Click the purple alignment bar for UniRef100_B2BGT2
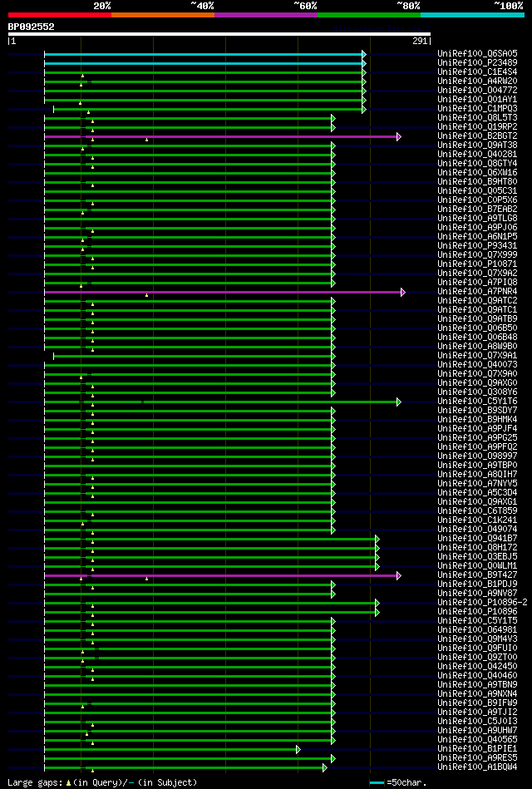The width and height of the screenshot is (532, 789). [223, 136]
